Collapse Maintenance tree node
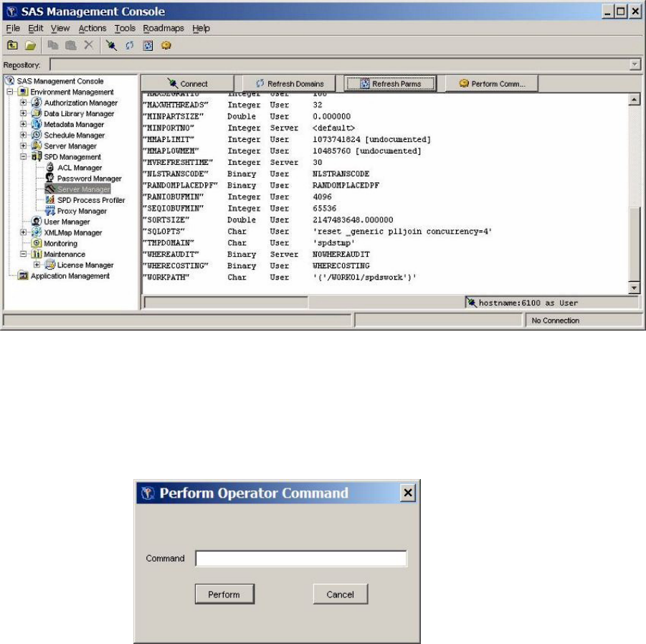The width and height of the screenshot is (646, 644). click(24, 254)
